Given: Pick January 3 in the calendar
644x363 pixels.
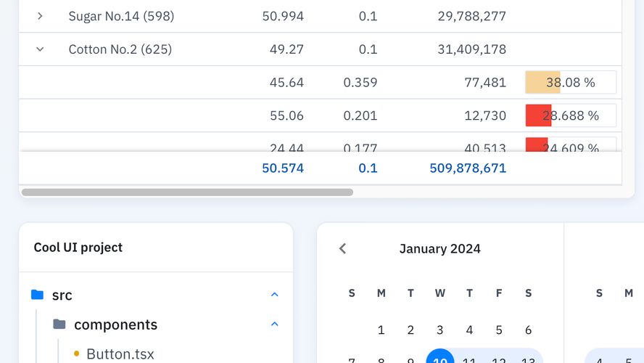Looking at the screenshot, I should click(439, 330).
